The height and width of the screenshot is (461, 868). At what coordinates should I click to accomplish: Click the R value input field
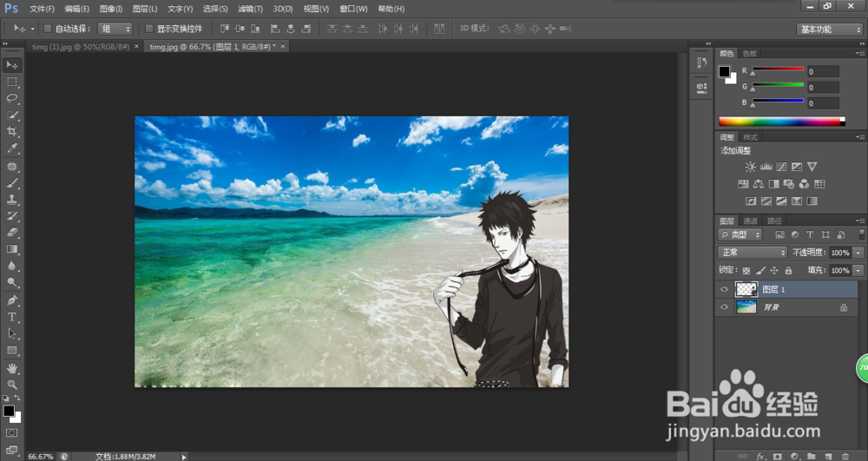coord(823,71)
